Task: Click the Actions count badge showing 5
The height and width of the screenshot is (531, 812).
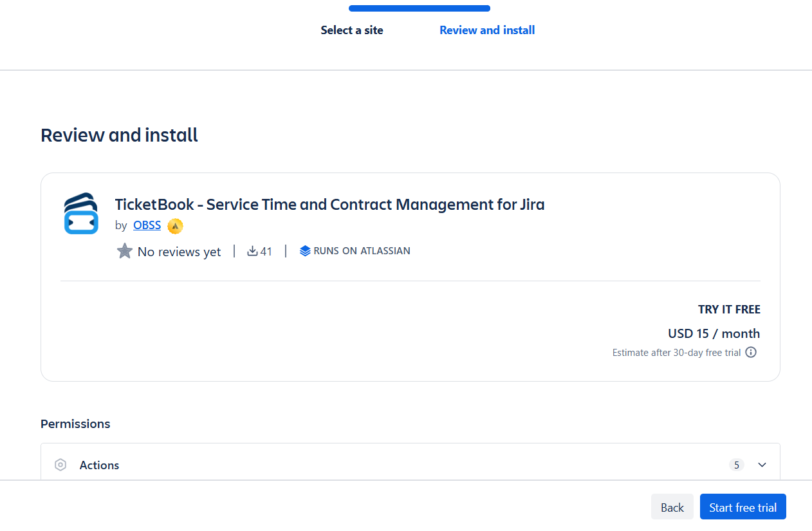Action: point(736,465)
